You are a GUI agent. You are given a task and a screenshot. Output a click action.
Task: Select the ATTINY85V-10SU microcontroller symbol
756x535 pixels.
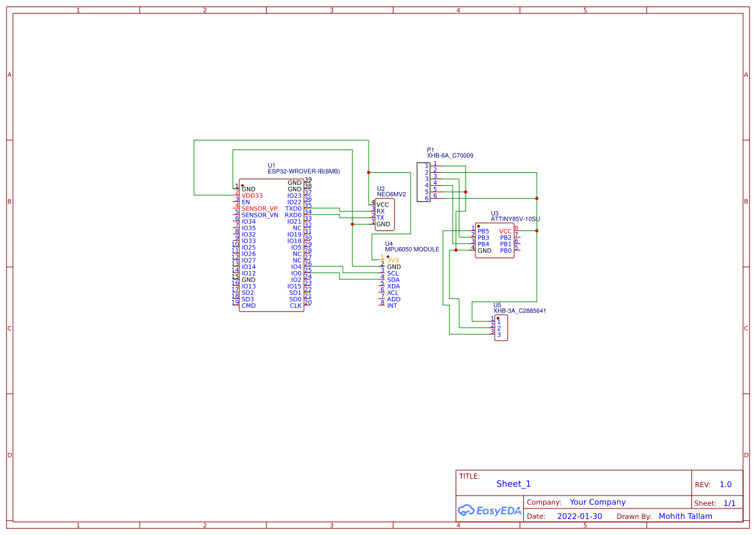click(x=495, y=241)
